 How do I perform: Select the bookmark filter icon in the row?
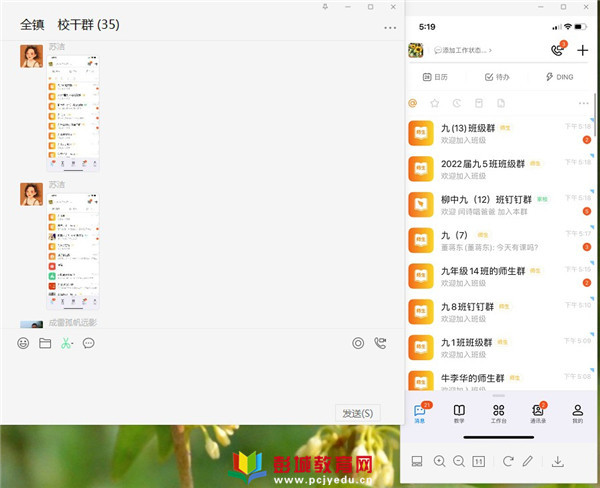(x=479, y=103)
